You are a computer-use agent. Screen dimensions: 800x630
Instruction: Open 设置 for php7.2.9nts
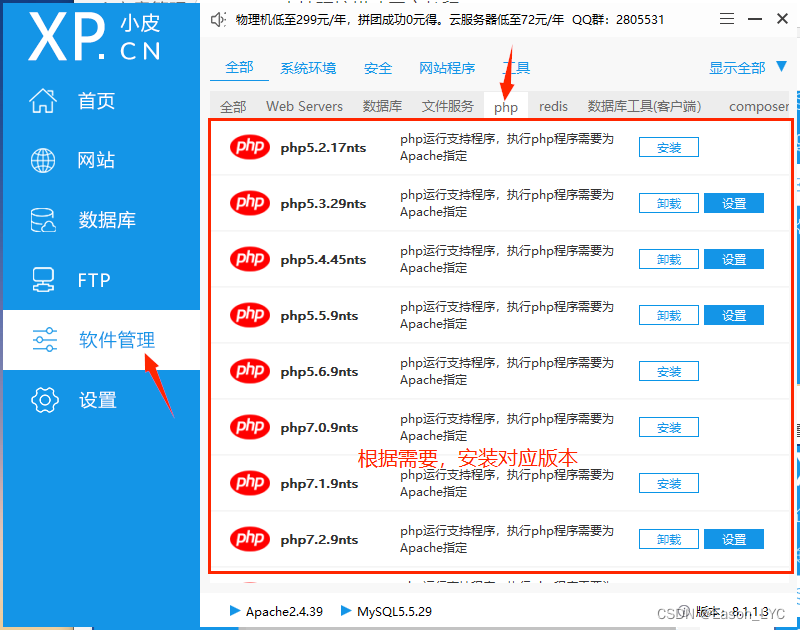tap(734, 539)
